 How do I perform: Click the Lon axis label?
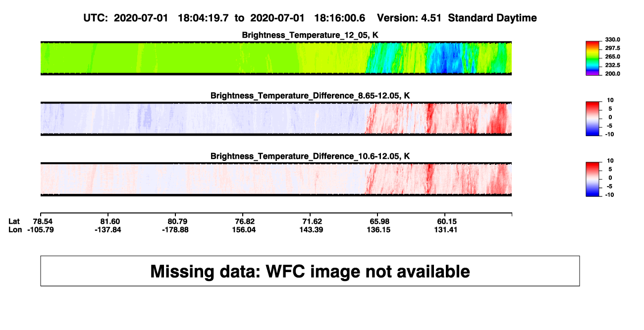[15, 230]
